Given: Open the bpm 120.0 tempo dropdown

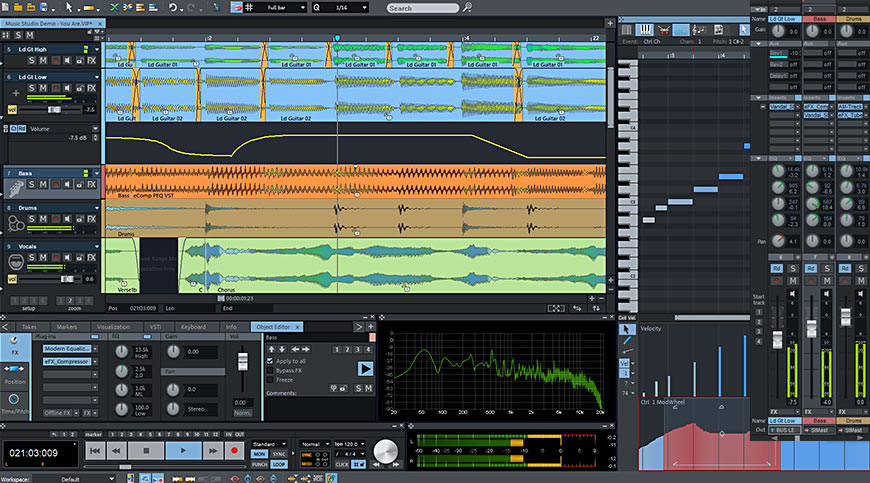Looking at the screenshot, I should 350,444.
